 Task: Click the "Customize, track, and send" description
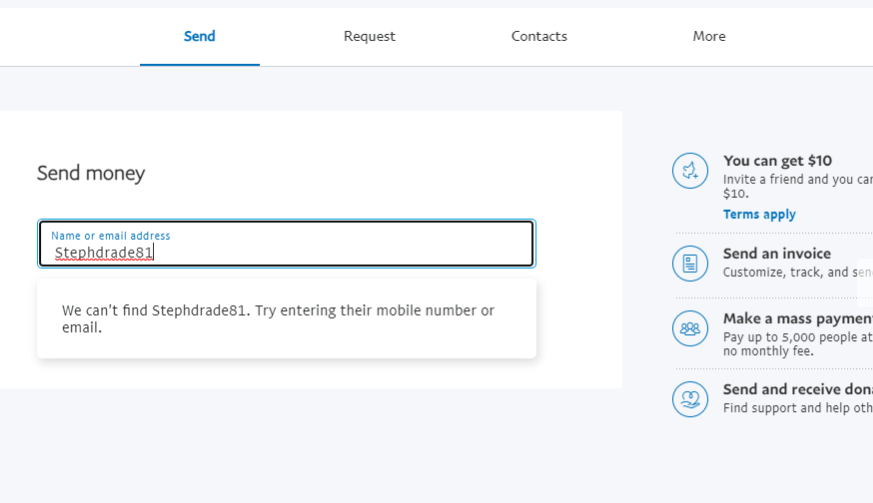797,272
